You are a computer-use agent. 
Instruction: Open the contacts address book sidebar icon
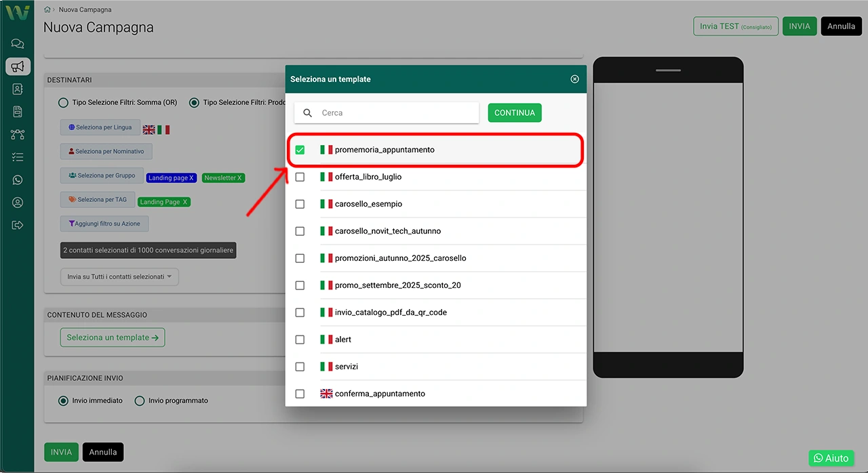pyautogui.click(x=18, y=89)
